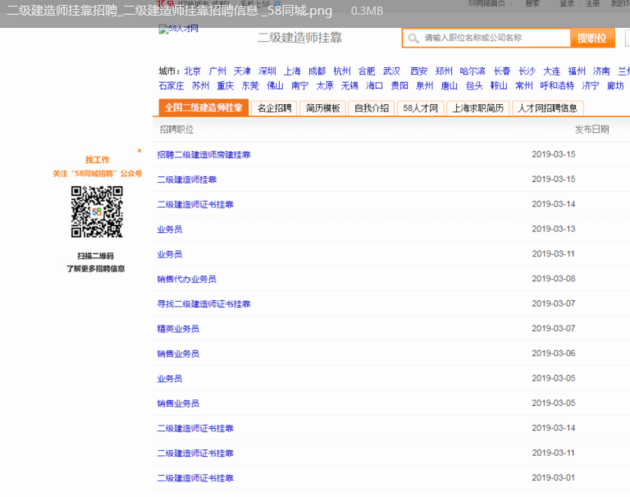This screenshot has height=497, width=630.
Task: Click the 58人才网 logo image
Action: tap(178, 29)
